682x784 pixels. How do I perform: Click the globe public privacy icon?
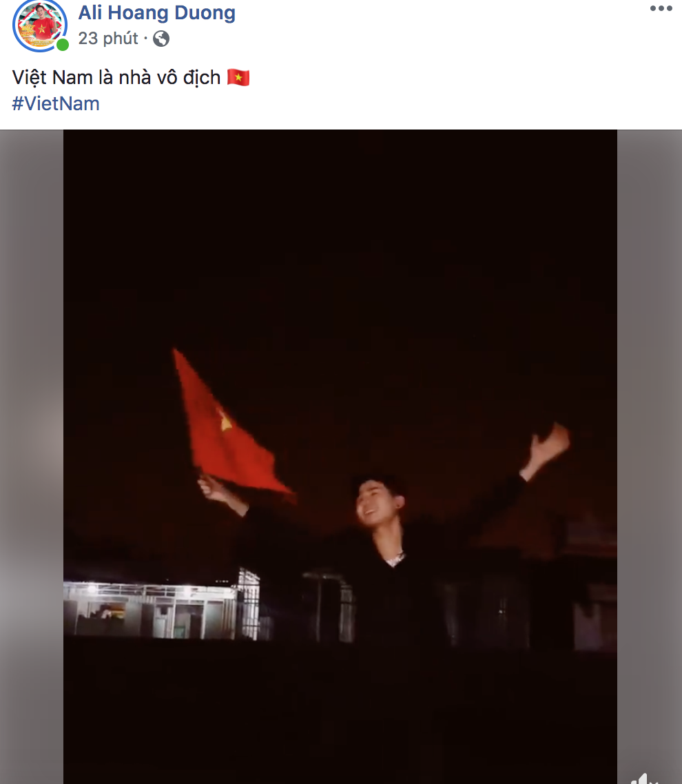click(161, 39)
